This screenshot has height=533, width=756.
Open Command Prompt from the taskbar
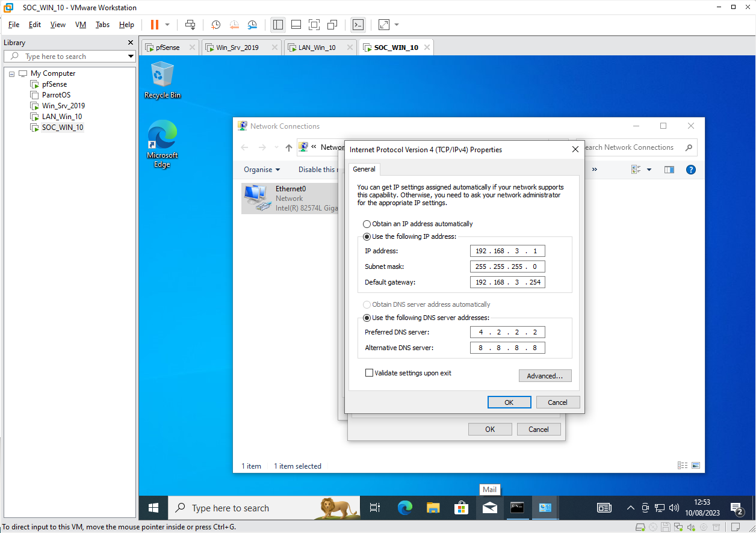tap(517, 508)
